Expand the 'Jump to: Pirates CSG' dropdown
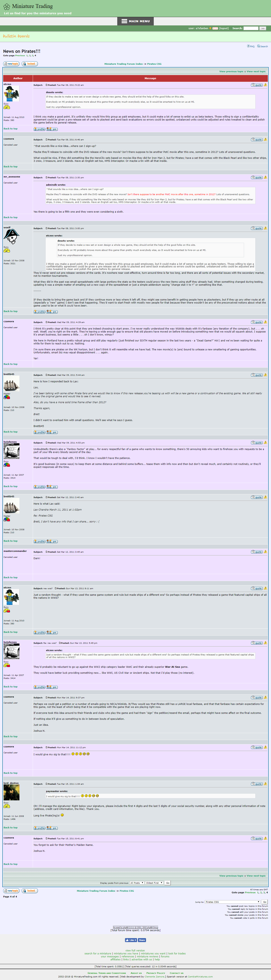Screen dimensions: 271x980 pos(233,902)
